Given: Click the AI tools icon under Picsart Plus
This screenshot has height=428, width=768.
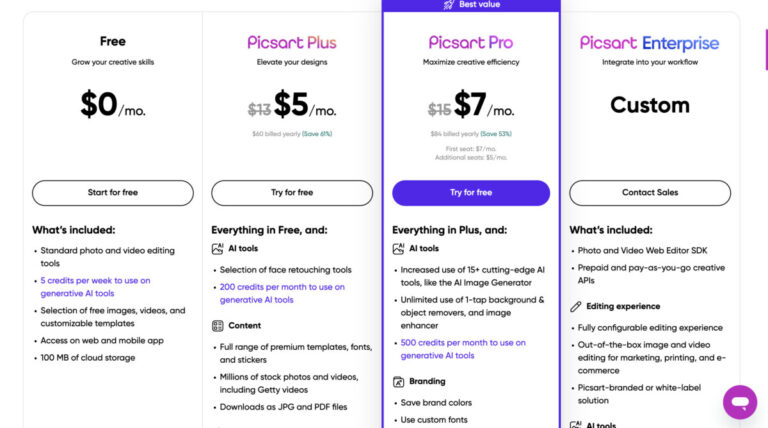Looking at the screenshot, I should click(218, 249).
